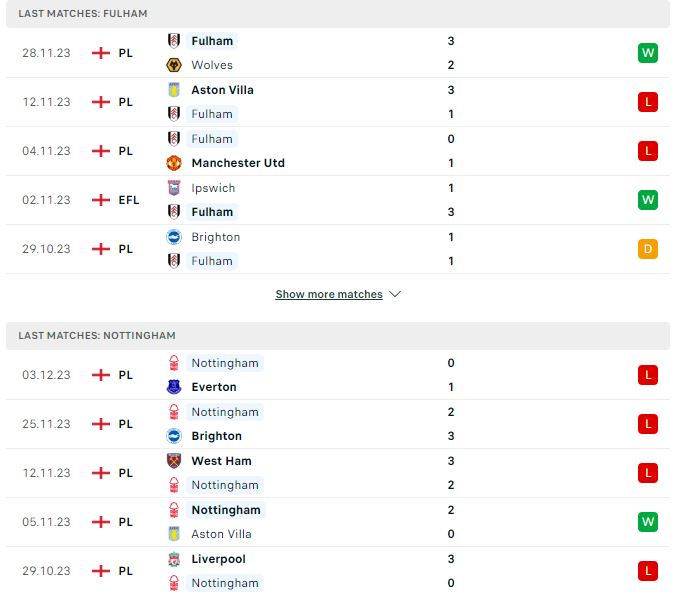Screen dimensions: 682x595
Task: Click the Everton club crest icon
Action: click(174, 387)
